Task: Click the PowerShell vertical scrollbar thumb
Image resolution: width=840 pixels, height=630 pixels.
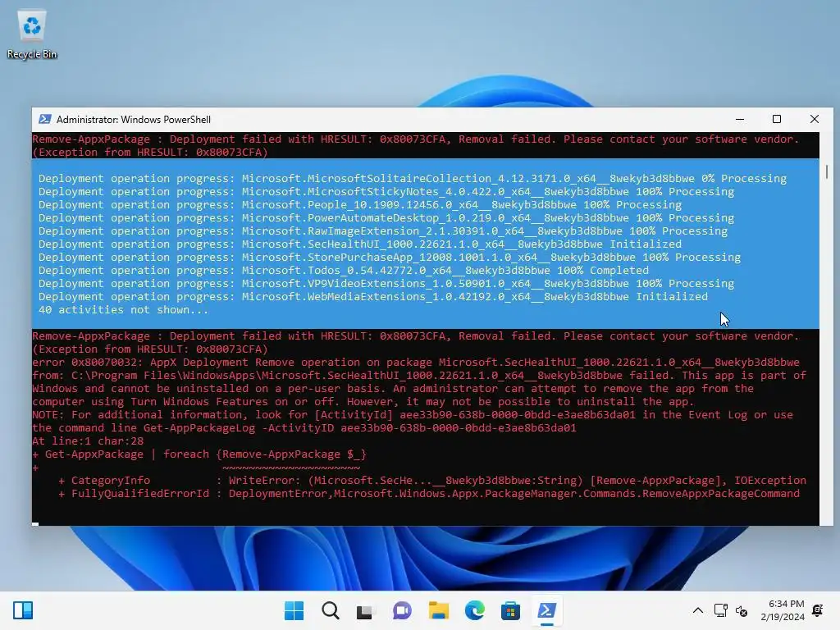Action: (827, 172)
